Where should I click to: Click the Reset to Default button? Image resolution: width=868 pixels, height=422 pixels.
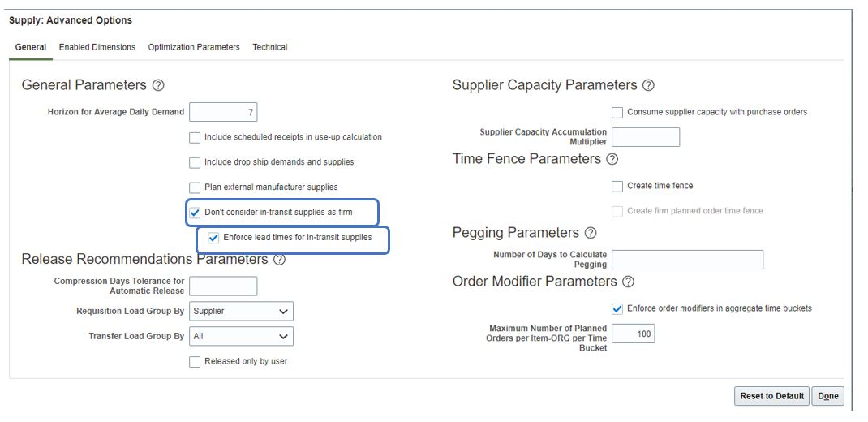tap(771, 396)
